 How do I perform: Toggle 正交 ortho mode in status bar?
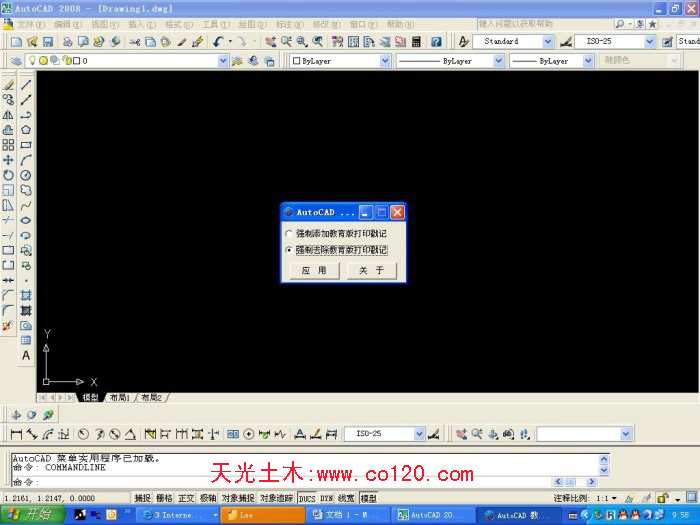(x=186, y=498)
